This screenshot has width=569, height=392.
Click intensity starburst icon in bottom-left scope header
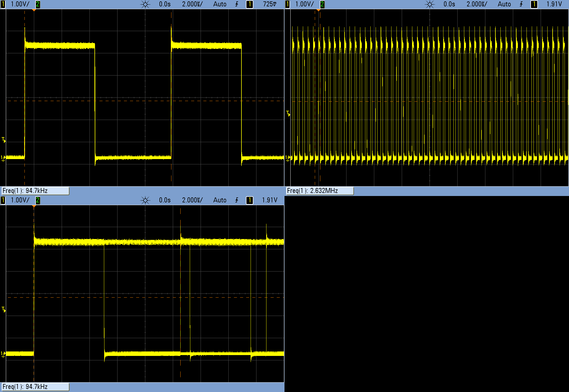tap(145, 200)
